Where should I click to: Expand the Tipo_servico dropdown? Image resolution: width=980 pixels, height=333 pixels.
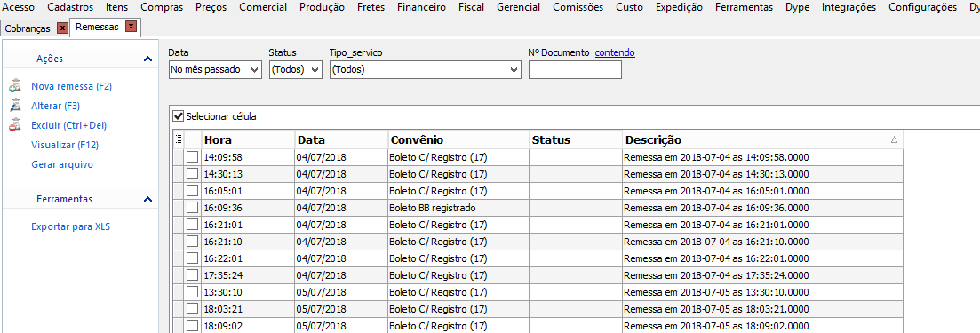425,69
